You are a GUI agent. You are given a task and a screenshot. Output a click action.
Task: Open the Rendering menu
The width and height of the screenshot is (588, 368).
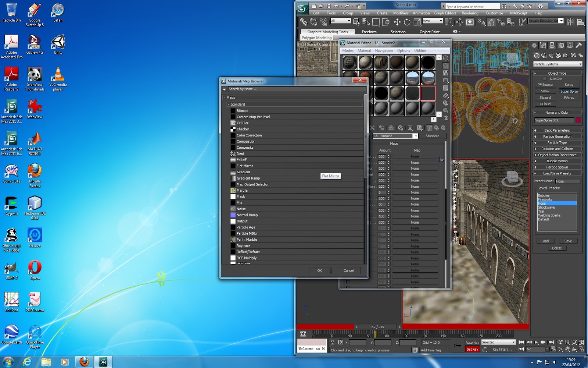[x=470, y=13]
